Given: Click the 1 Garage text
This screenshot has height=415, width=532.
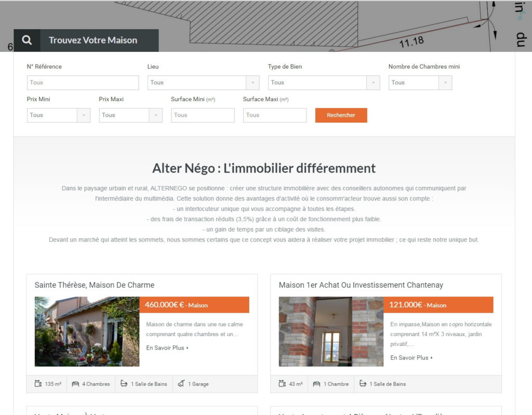Looking at the screenshot, I should [198, 384].
